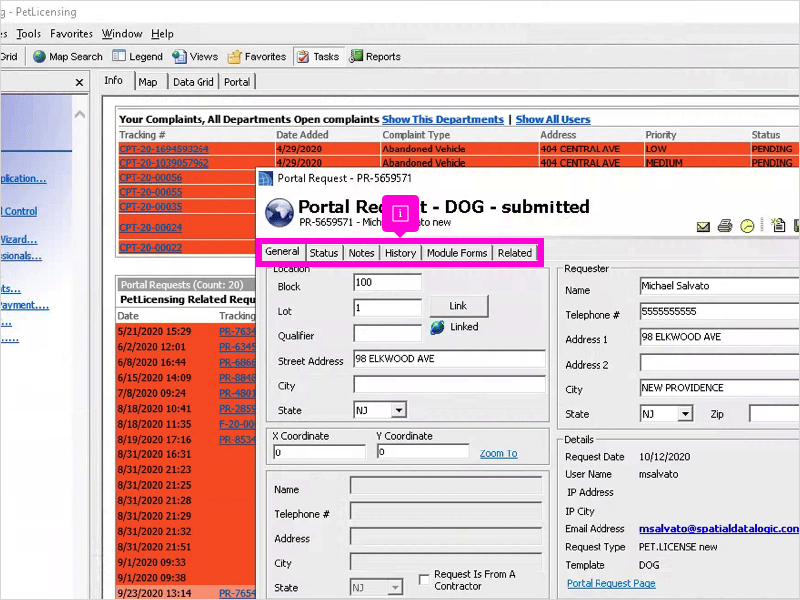This screenshot has width=800, height=600.
Task: Open complaint CPT-20-00055
Action: [x=151, y=192]
